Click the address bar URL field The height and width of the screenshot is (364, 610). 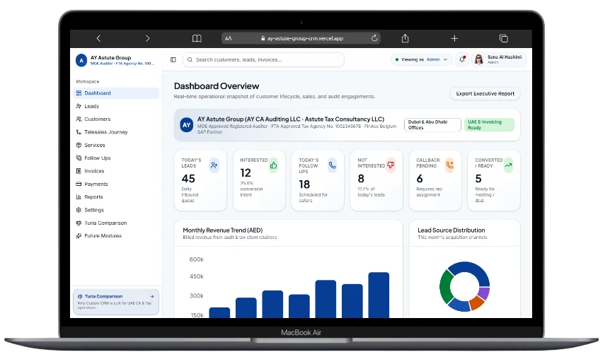point(301,38)
